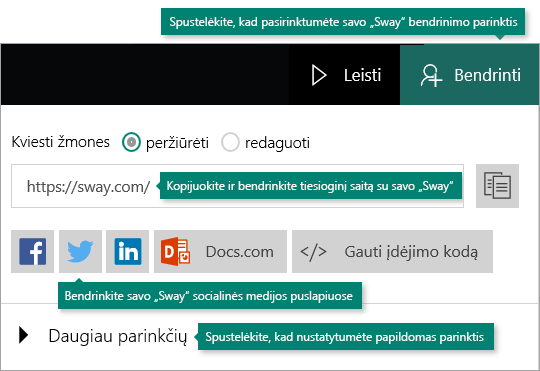
Task: Start the Sway with the Leisti button
Action: point(344,75)
